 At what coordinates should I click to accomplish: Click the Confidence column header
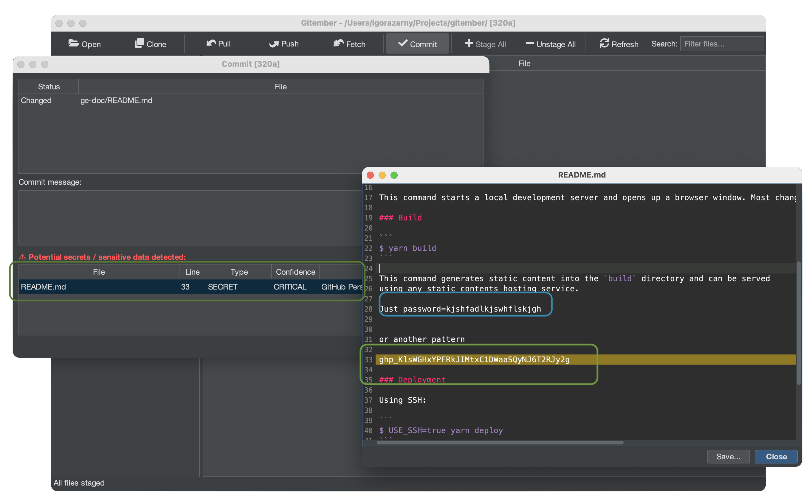pyautogui.click(x=295, y=272)
